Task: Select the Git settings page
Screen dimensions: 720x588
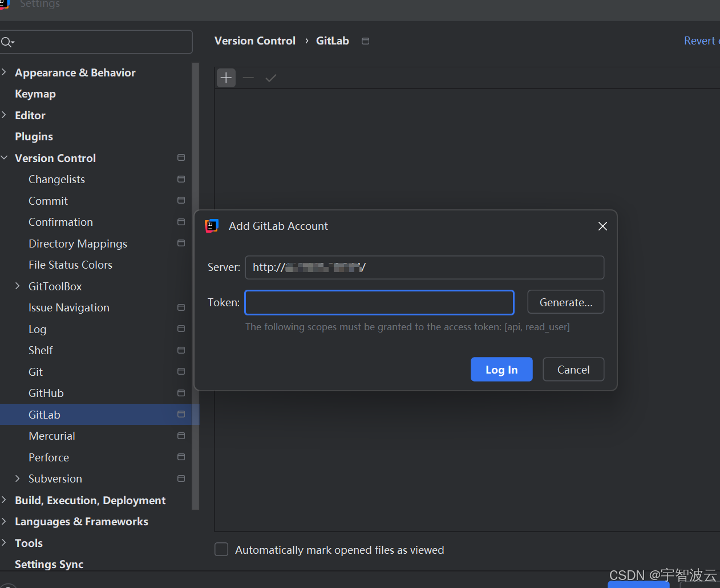Action: tap(35, 372)
